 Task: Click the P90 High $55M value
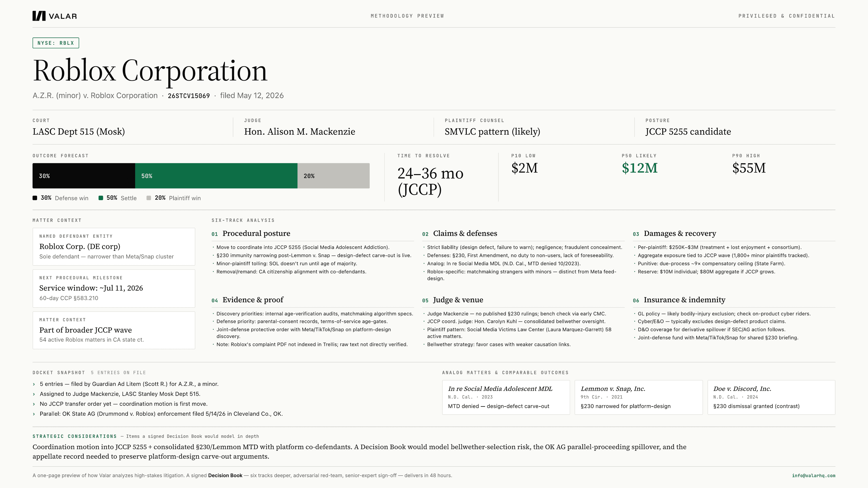click(749, 168)
